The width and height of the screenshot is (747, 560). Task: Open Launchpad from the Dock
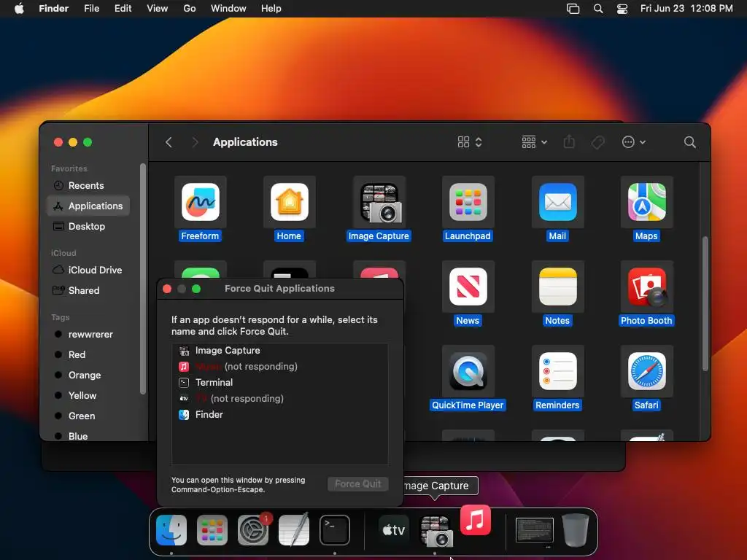212,530
